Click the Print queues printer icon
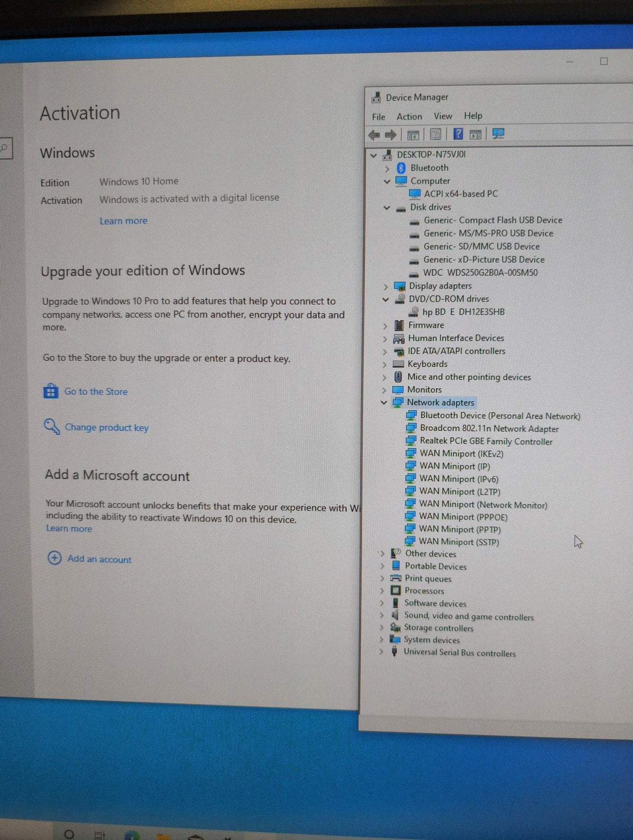The height and width of the screenshot is (840, 633). (x=396, y=578)
